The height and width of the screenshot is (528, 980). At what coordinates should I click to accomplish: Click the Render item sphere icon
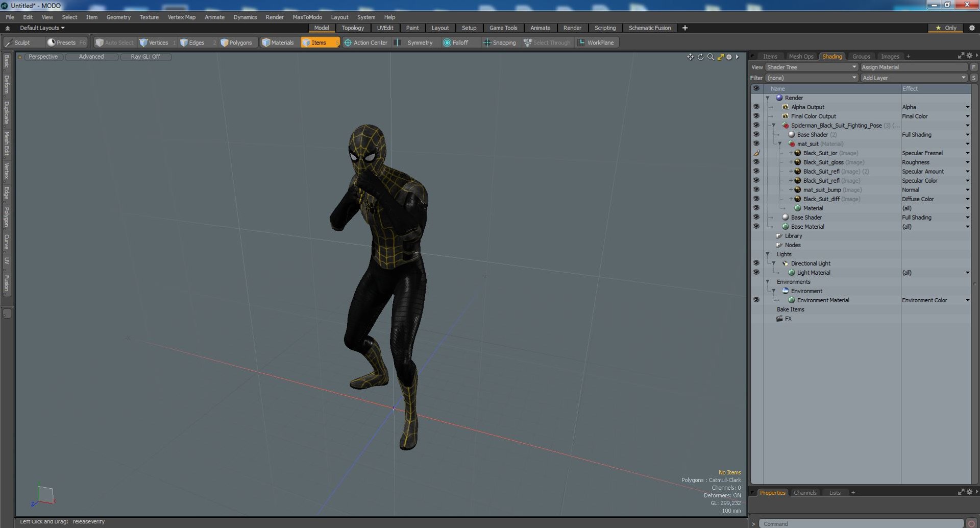coord(779,98)
